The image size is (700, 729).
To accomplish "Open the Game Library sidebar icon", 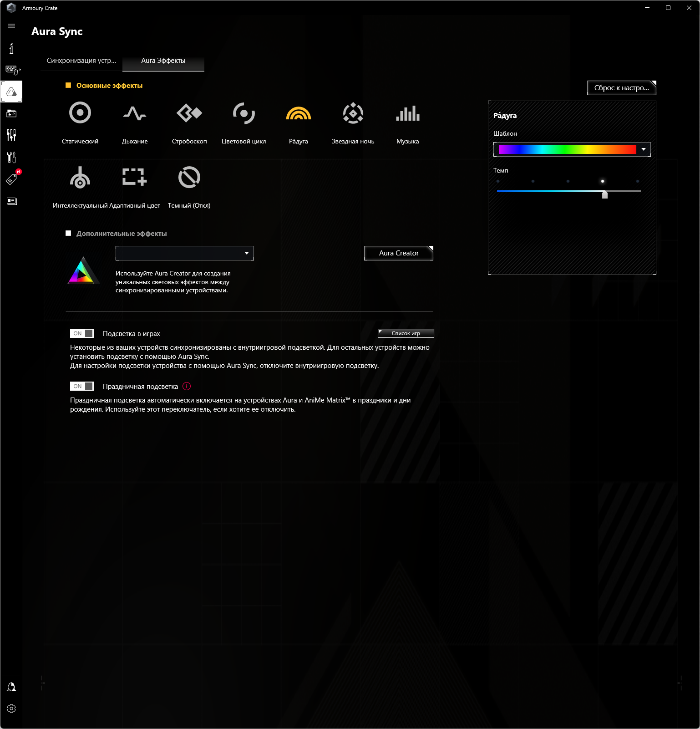I will click(x=11, y=113).
